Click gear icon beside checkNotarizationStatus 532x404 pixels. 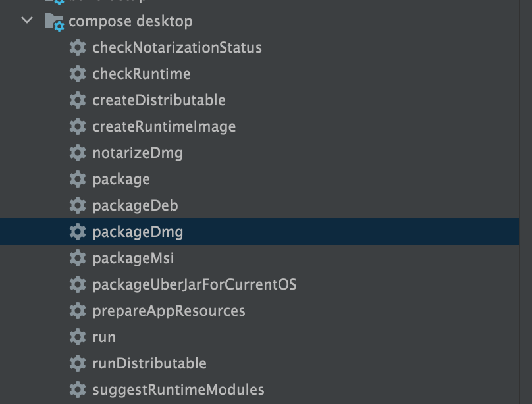(x=78, y=47)
